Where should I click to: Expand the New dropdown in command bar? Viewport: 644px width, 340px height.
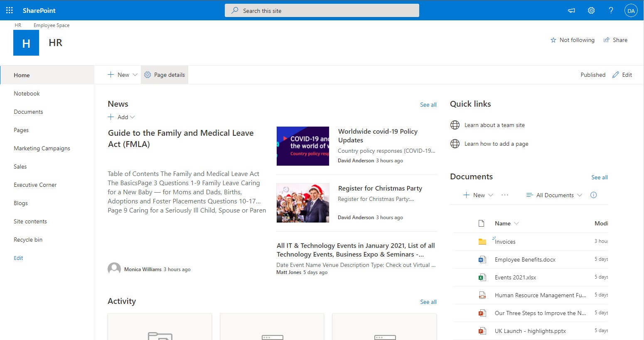tap(122, 75)
